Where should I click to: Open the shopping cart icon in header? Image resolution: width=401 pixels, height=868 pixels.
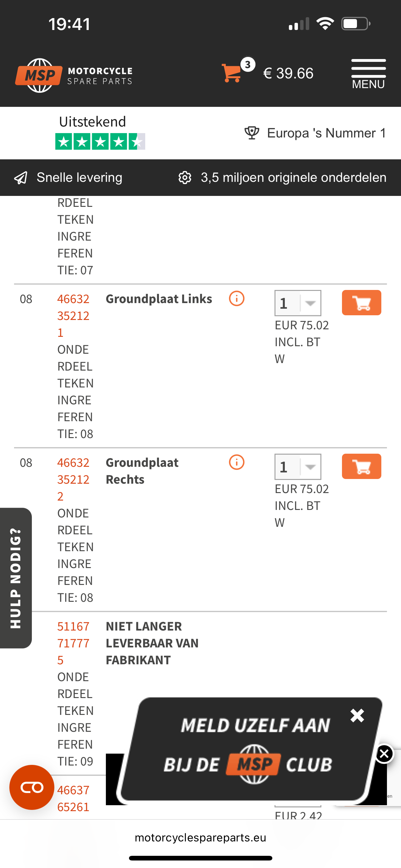tap(232, 72)
